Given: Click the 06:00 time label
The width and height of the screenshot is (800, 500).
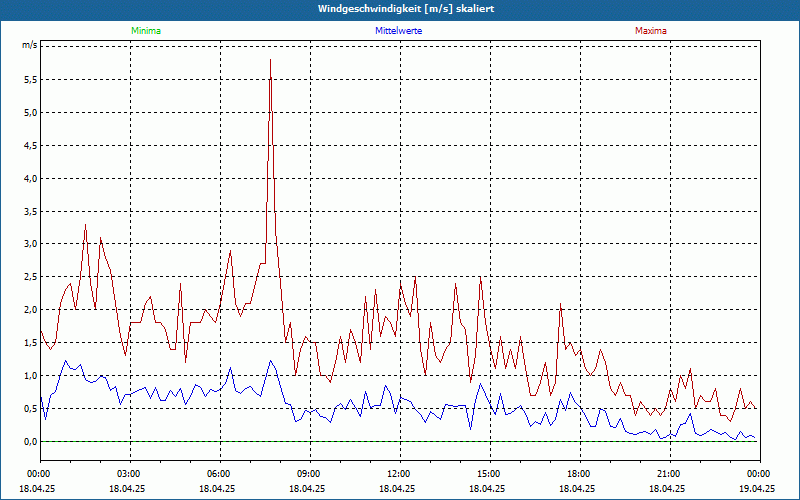Looking at the screenshot, I should coord(220,474).
